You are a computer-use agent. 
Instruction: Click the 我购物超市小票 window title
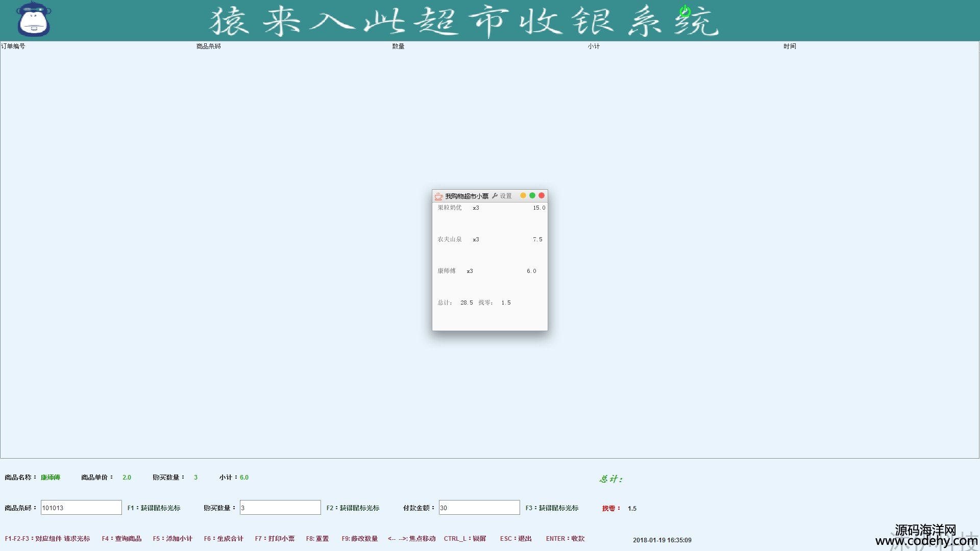467,196
